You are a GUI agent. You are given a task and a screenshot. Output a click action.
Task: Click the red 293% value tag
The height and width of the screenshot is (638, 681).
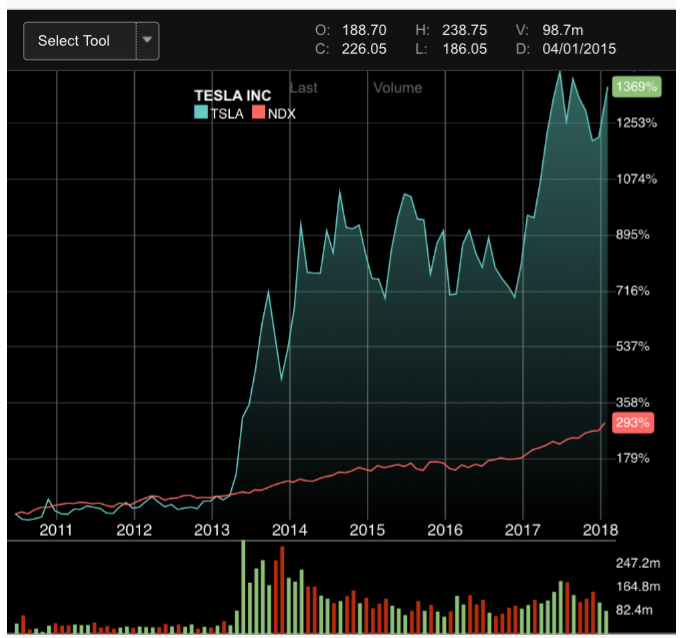(633, 423)
